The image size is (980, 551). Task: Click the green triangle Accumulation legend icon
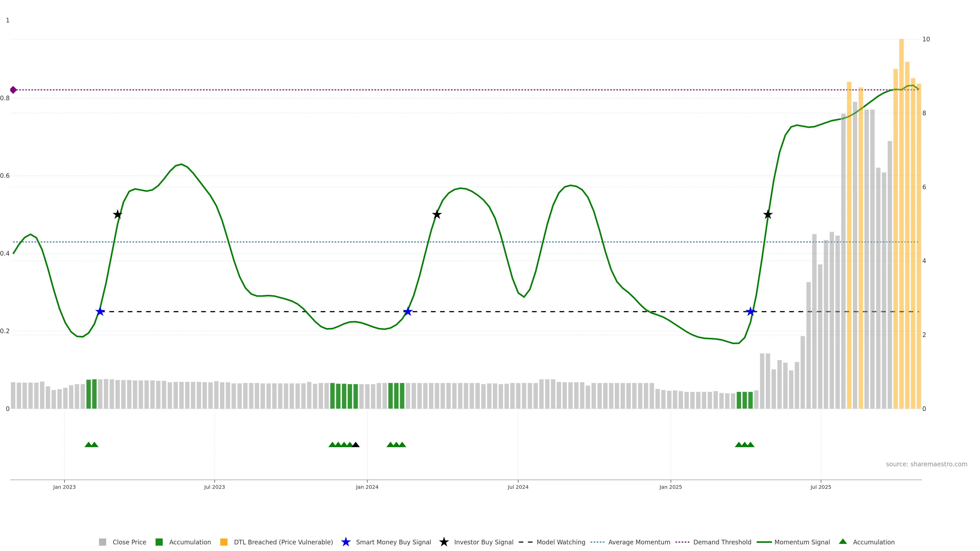(843, 542)
